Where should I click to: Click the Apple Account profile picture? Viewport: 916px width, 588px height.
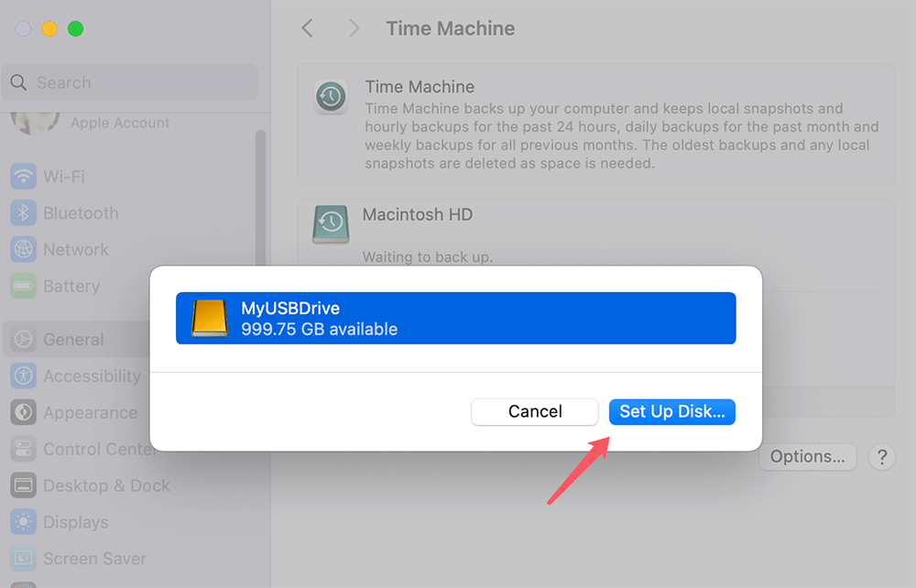(x=34, y=122)
